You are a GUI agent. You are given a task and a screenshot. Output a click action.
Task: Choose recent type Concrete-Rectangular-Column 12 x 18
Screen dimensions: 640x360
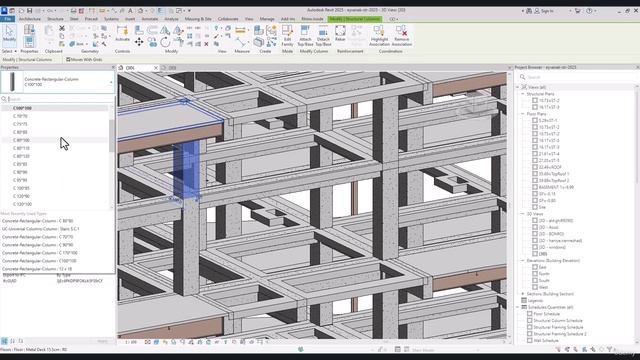coord(37,269)
